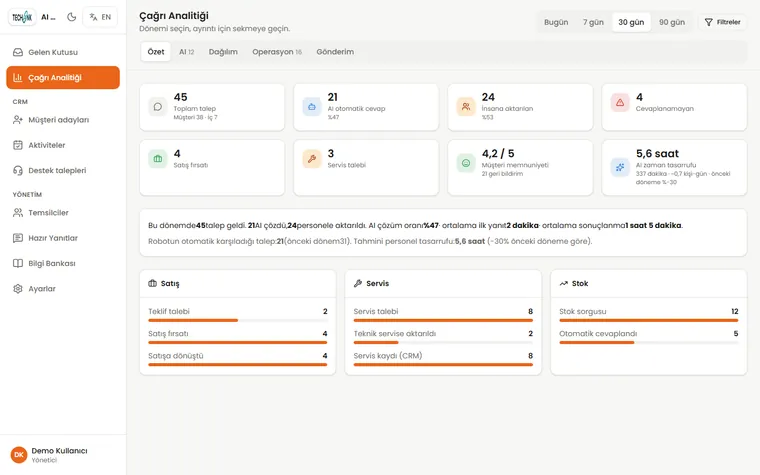This screenshot has height=475, width=760.
Task: Click the Müşteri adayları user-plus icon
Action: [18, 120]
